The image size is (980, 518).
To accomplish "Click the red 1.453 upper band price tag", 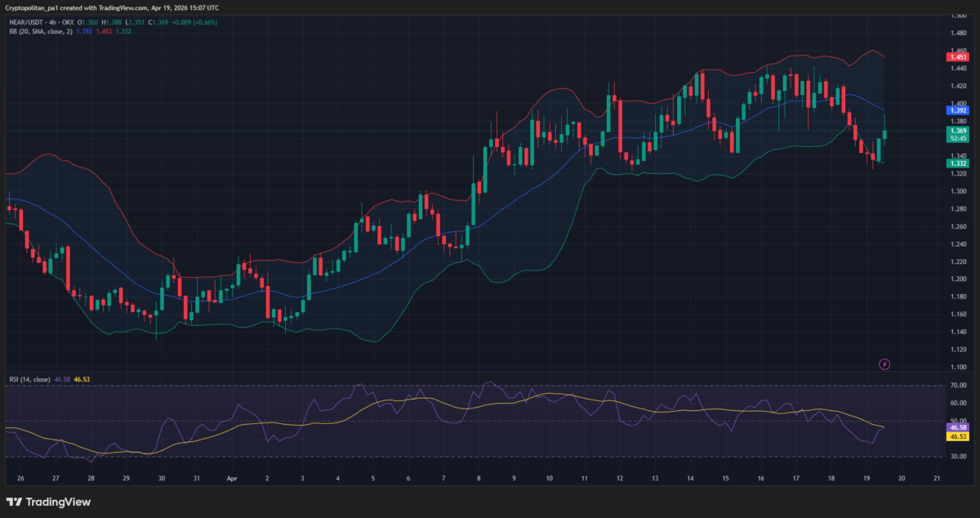I will (x=956, y=56).
